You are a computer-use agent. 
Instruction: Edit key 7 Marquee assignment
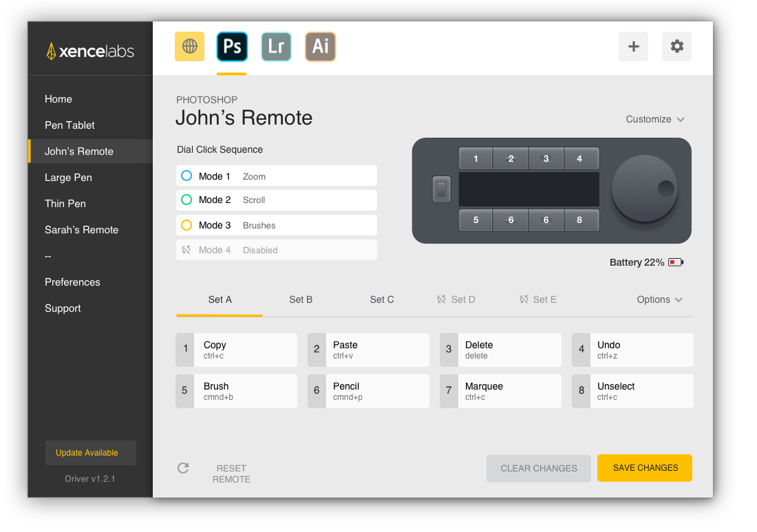[x=500, y=391]
